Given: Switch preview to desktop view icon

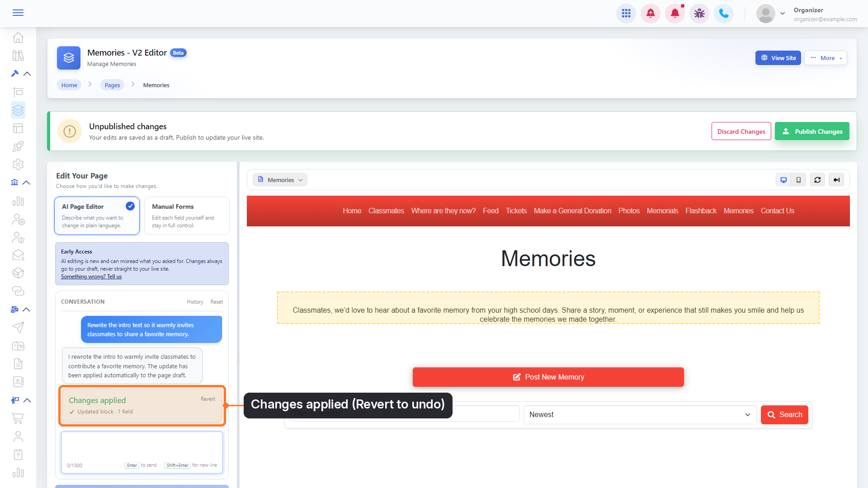Looking at the screenshot, I should [x=783, y=180].
